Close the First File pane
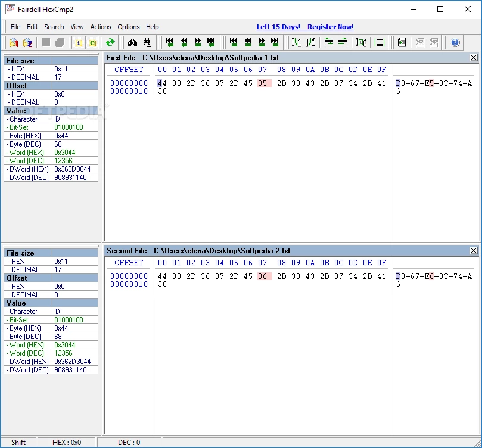 pos(474,58)
